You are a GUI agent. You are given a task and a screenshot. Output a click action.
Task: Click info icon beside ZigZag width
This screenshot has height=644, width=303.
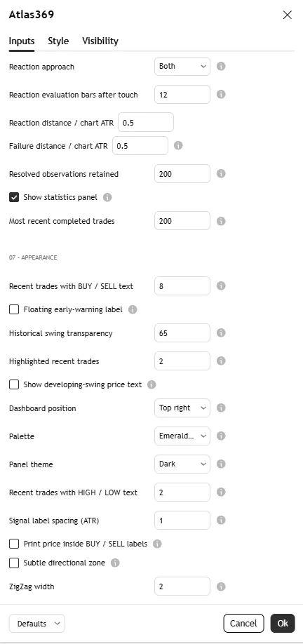(221, 586)
